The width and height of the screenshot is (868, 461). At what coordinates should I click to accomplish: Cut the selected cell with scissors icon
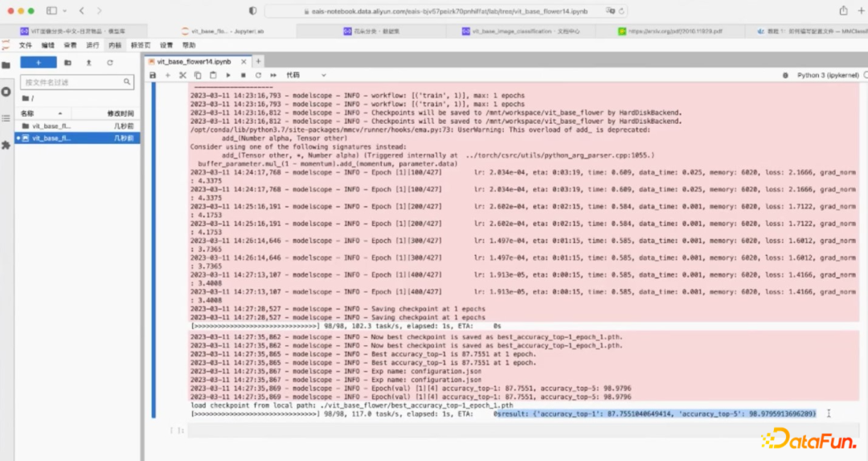pos(182,75)
